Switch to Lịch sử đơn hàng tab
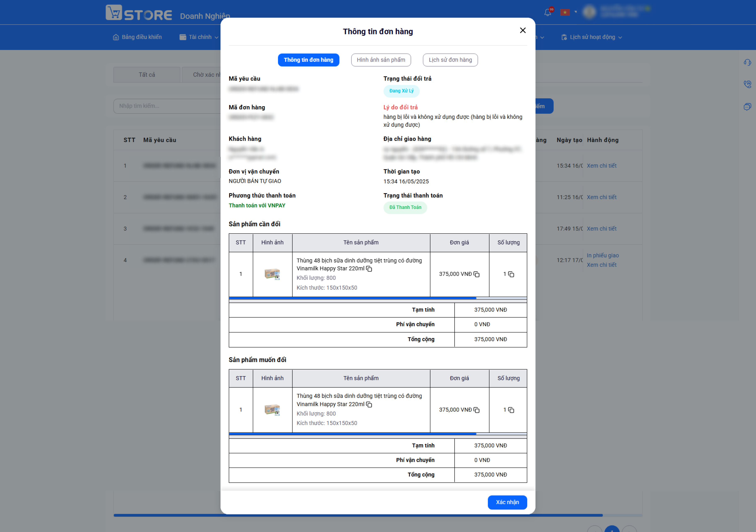 point(450,60)
